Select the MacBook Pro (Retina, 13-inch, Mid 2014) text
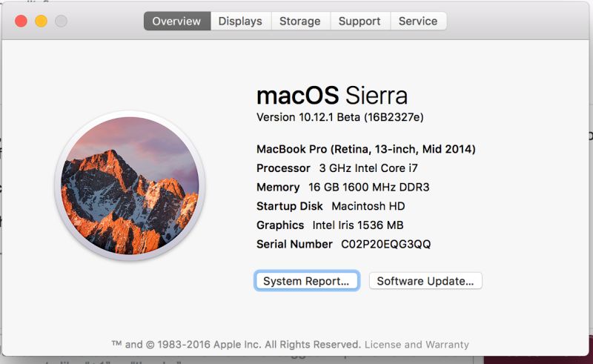Image resolution: width=593 pixels, height=364 pixels. point(365,149)
